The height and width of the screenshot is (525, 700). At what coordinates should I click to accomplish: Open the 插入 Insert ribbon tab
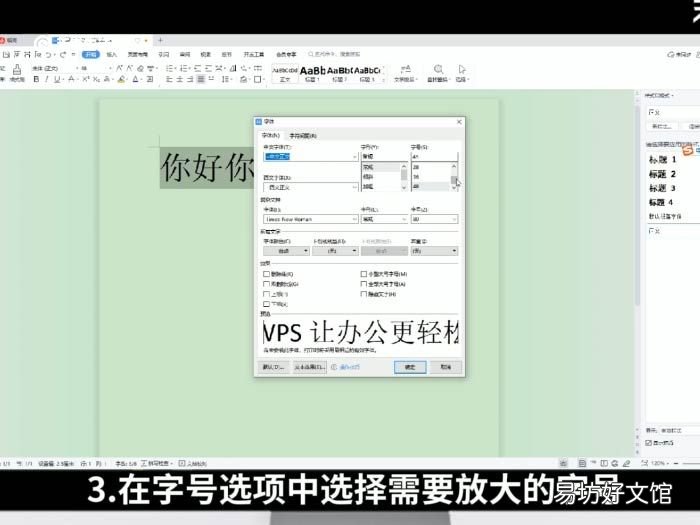pos(112,54)
